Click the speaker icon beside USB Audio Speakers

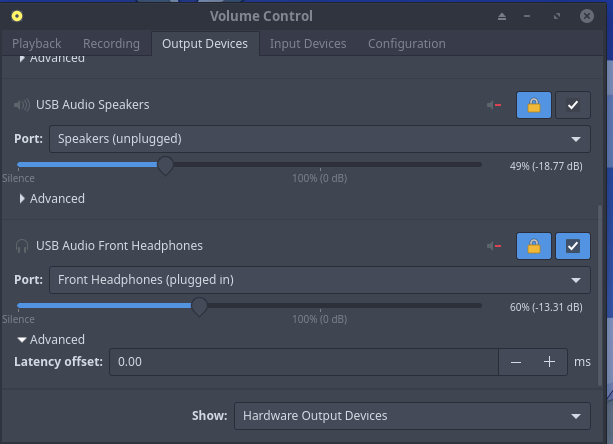coord(22,105)
